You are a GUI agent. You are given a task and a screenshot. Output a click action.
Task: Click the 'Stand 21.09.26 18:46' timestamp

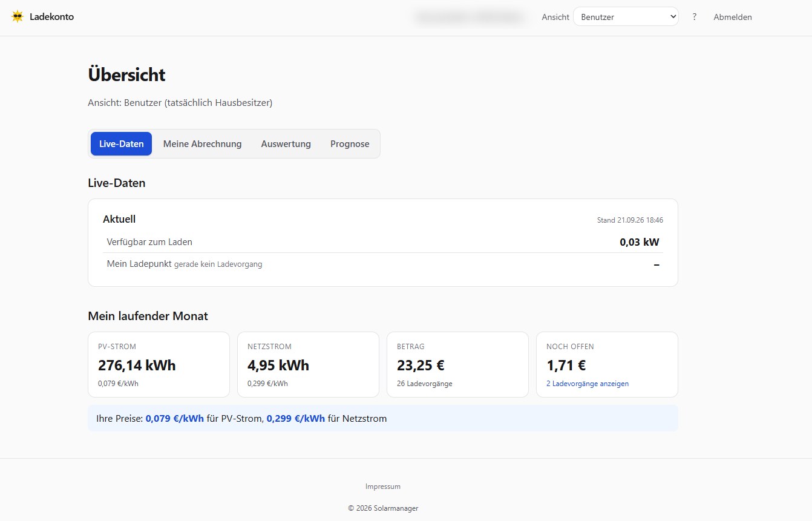(x=630, y=220)
